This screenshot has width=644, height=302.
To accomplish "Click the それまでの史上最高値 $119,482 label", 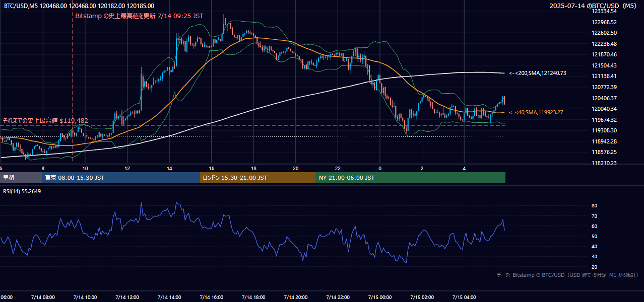I will click(45, 121).
